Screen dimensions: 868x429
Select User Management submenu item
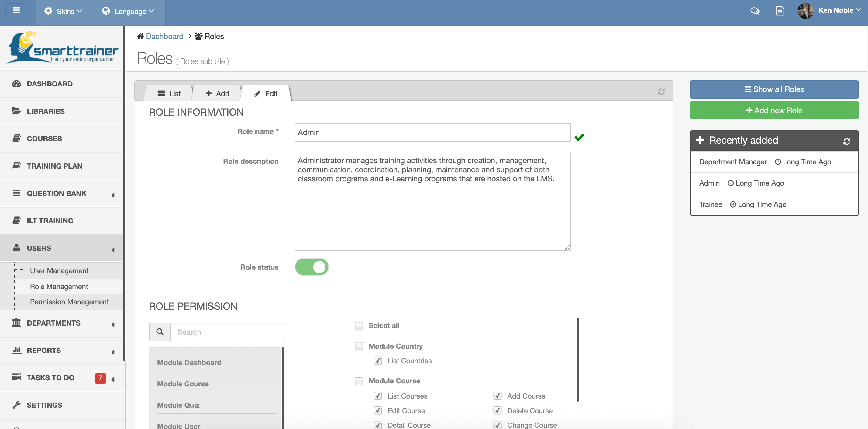(x=59, y=270)
